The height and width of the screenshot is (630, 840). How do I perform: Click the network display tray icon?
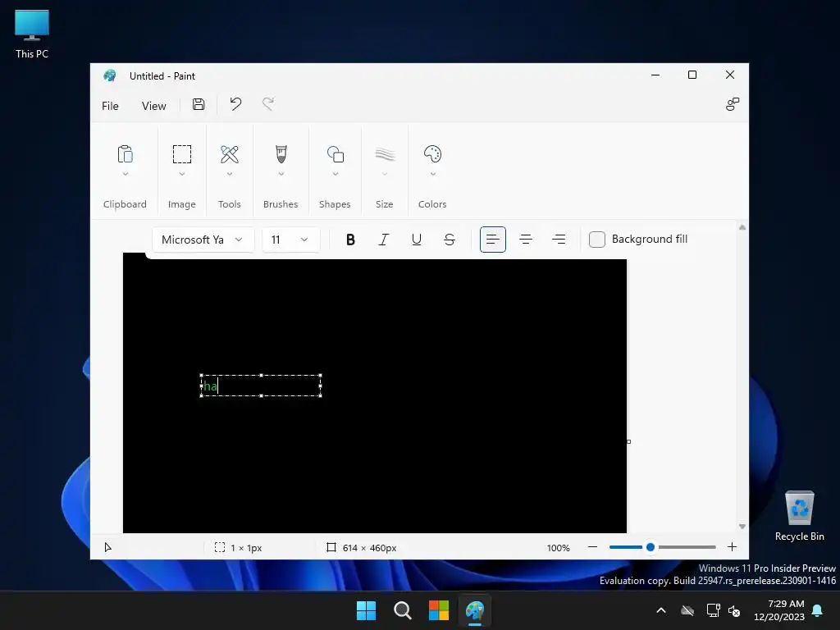click(714, 610)
